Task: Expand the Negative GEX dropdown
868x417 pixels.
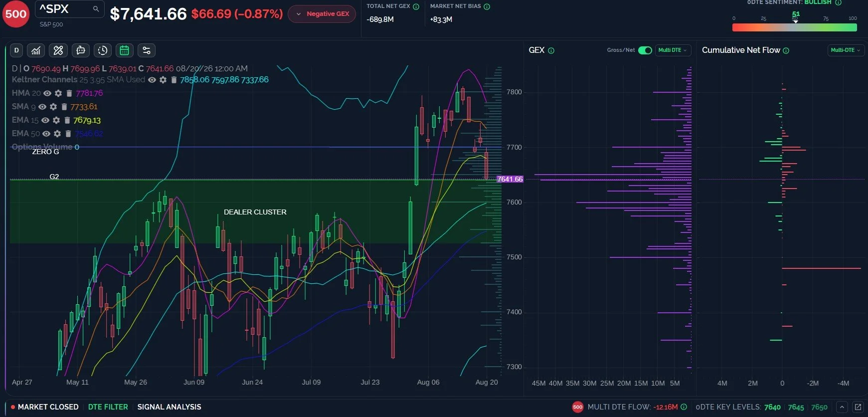Action: pos(322,14)
